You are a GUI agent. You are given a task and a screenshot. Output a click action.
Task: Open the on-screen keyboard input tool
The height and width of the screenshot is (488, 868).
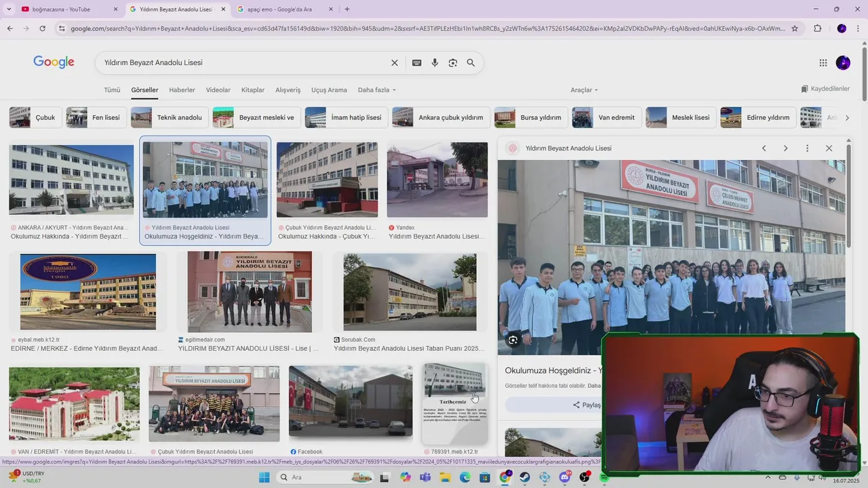tap(416, 62)
